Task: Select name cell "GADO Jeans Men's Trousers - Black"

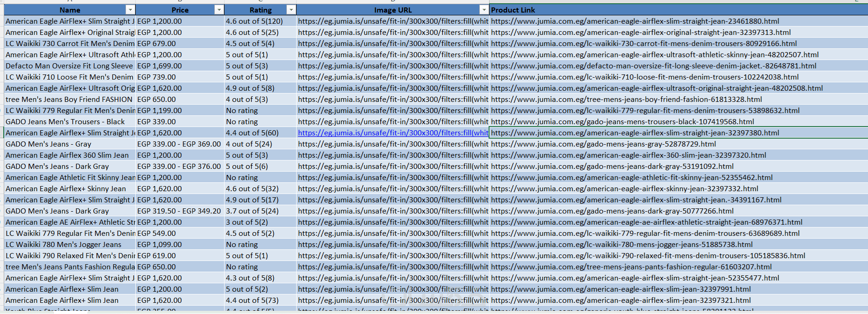Action: pyautogui.click(x=70, y=121)
